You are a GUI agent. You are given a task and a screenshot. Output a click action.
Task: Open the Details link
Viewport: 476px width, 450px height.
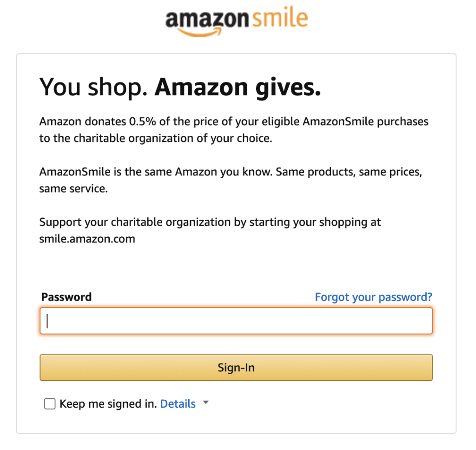point(178,404)
